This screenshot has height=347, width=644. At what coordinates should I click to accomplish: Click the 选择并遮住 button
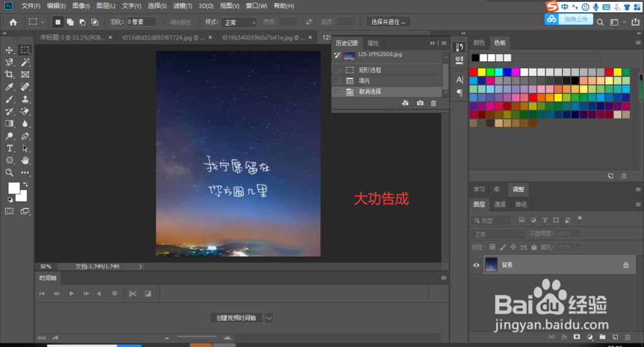click(388, 22)
